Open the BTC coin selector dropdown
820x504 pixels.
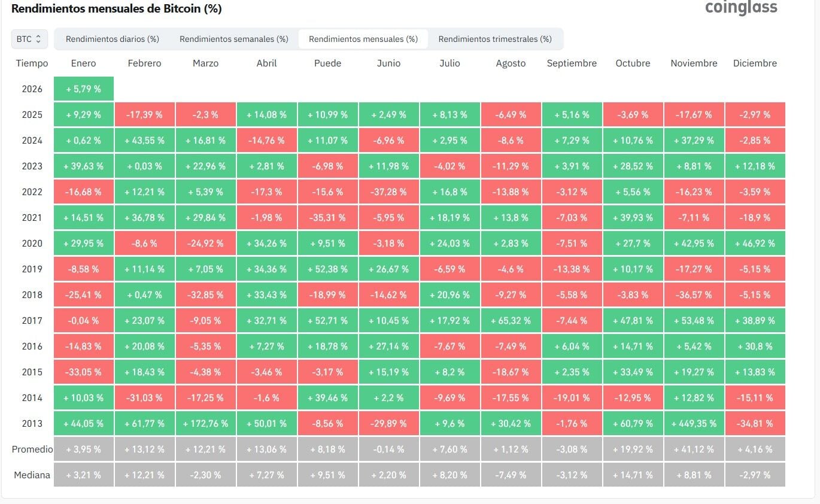(29, 39)
